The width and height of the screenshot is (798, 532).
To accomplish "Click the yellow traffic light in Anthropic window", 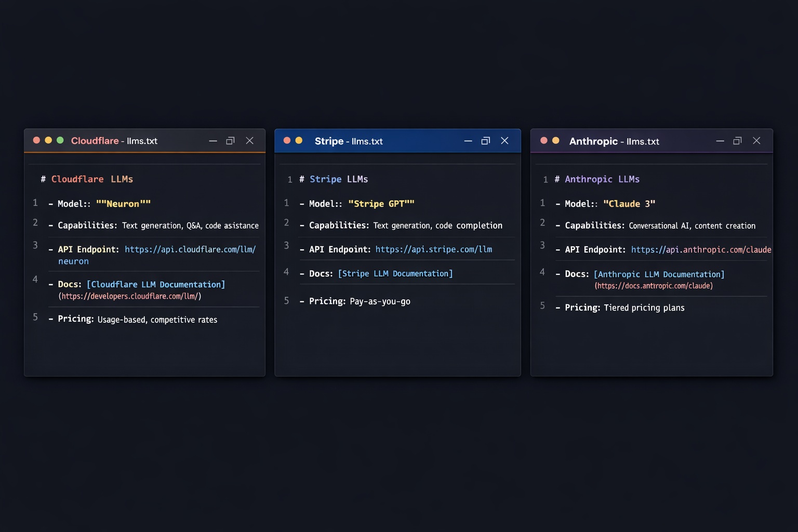I will [555, 140].
